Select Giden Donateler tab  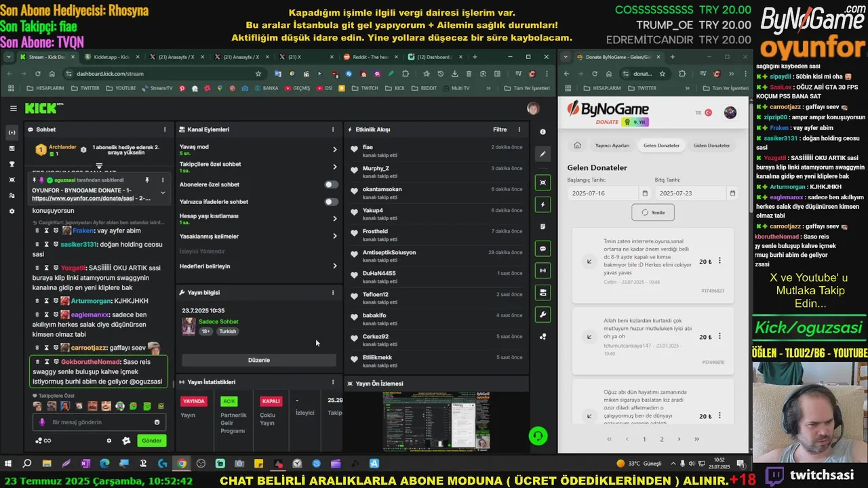click(711, 145)
